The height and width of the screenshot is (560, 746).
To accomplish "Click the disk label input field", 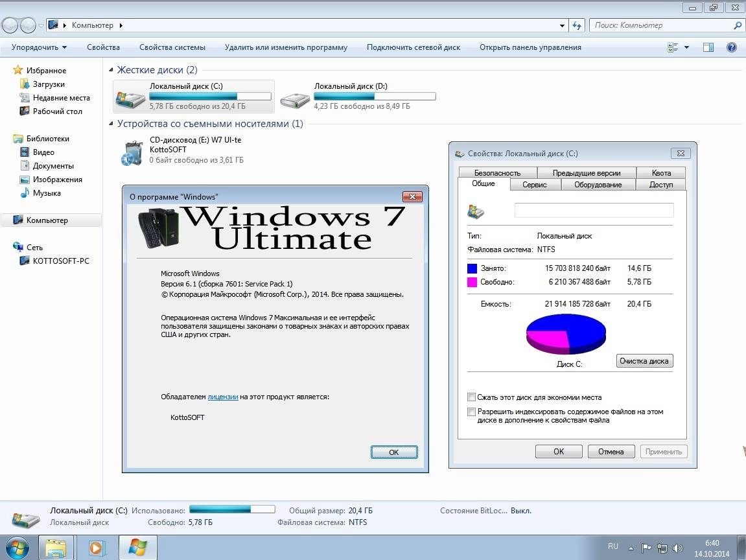I will pos(594,210).
